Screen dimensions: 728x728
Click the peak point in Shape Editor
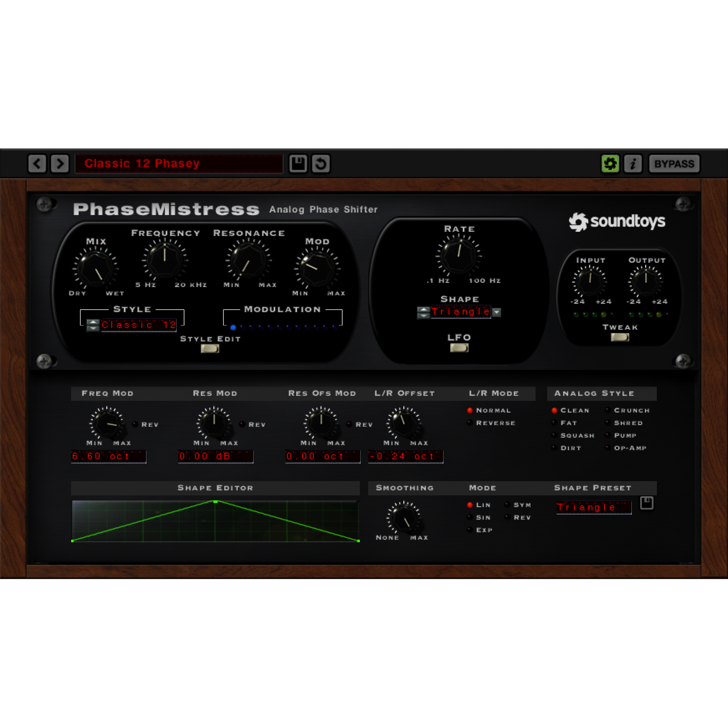pyautogui.click(x=215, y=501)
